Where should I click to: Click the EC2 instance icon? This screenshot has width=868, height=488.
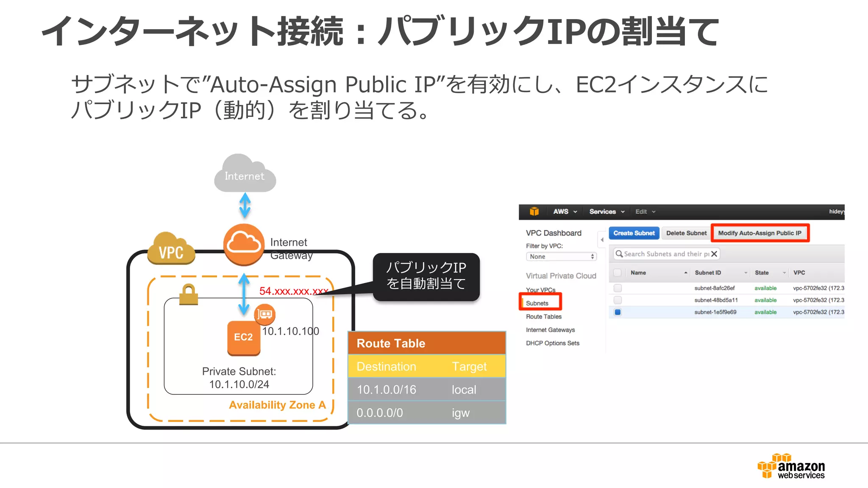[x=244, y=338]
